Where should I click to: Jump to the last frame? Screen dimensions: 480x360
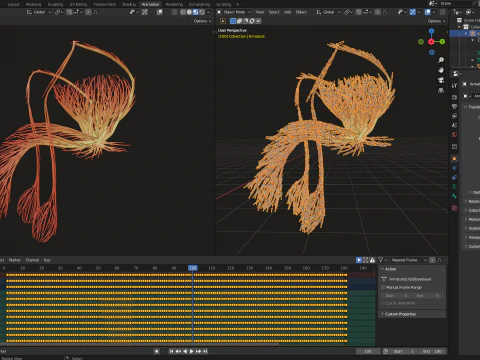tap(205, 351)
